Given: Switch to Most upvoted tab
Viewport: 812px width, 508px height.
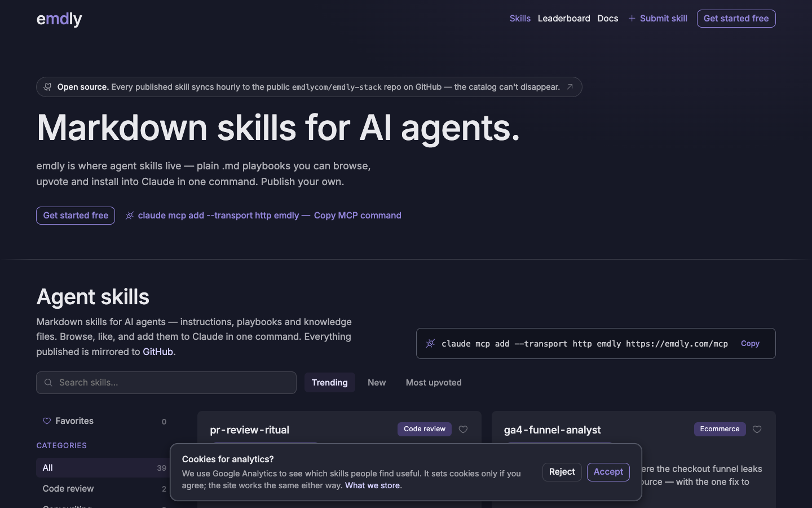Looking at the screenshot, I should pyautogui.click(x=434, y=383).
